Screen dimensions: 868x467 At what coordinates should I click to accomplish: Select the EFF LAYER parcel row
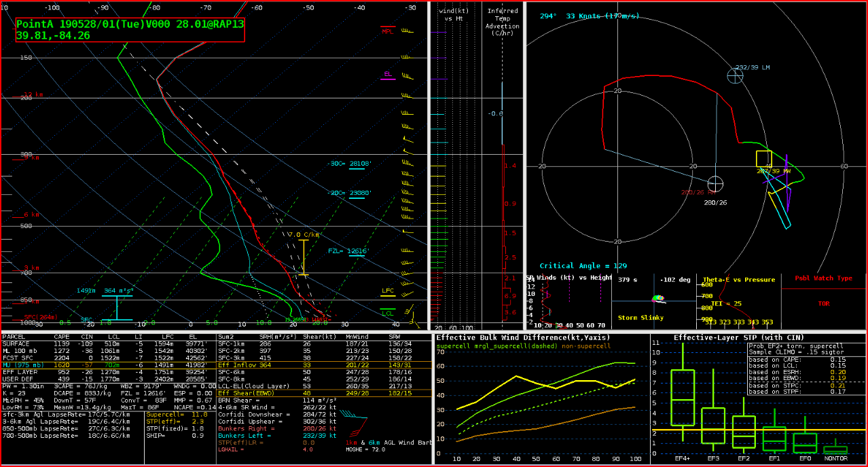(x=107, y=371)
